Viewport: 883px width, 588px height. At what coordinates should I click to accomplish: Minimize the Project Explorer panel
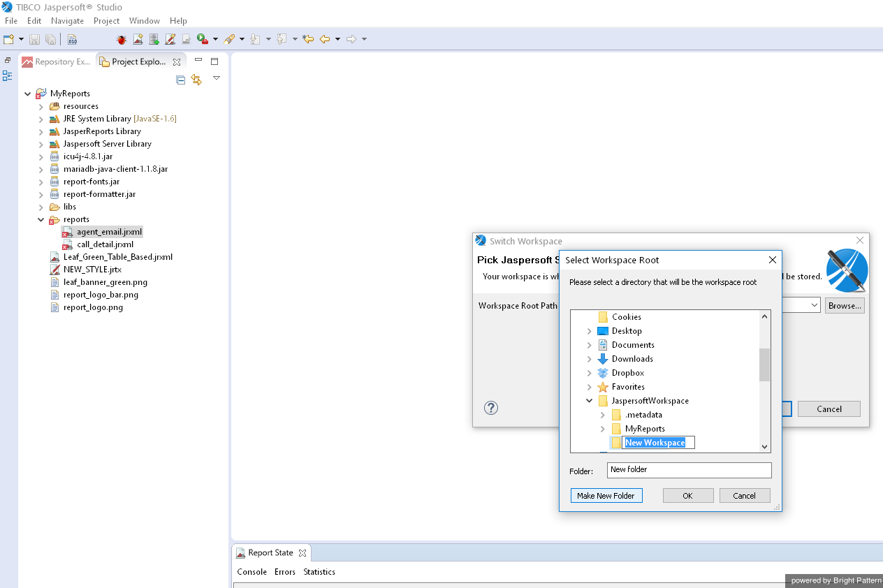coord(198,60)
